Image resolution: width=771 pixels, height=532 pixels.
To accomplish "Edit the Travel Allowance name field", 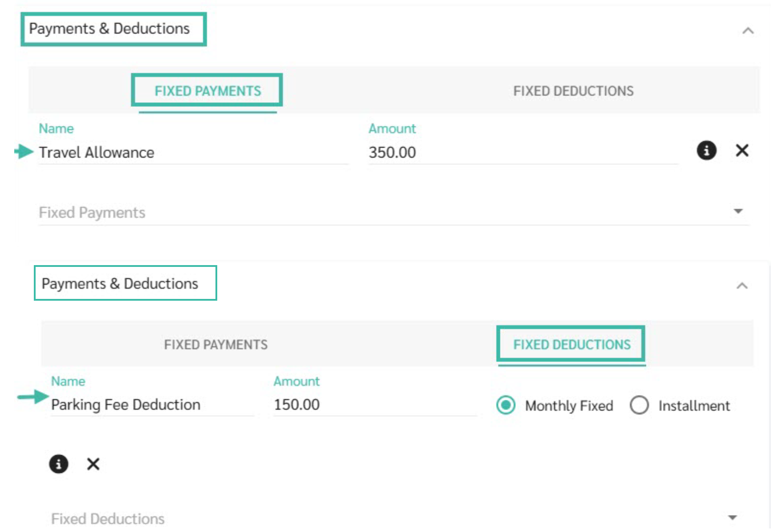I will pos(194,152).
